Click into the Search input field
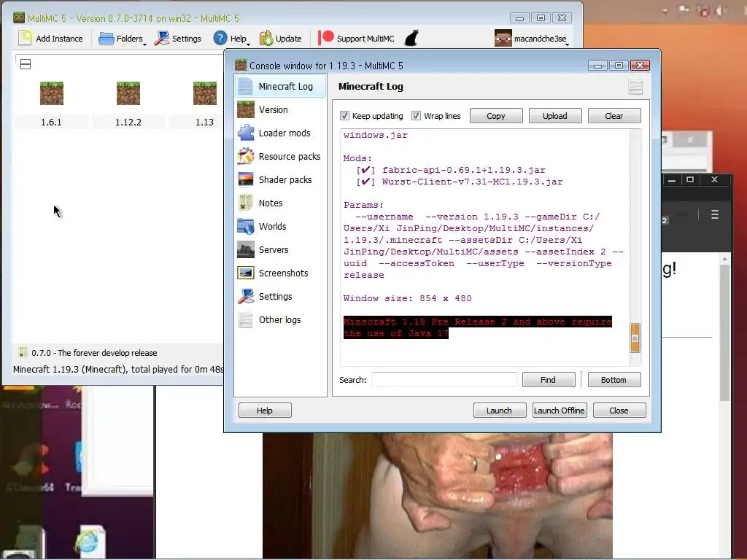747x560 pixels. click(444, 379)
